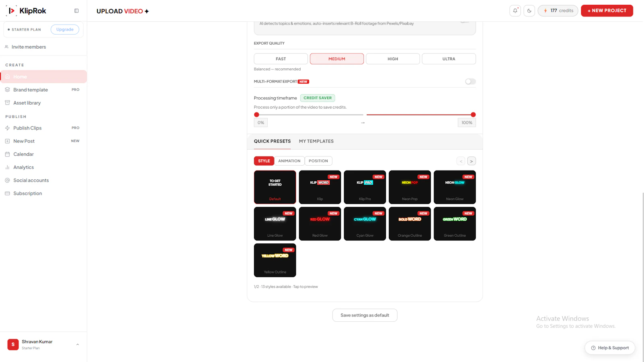Go to Home in sidebar
The image size is (644, 362).
[43, 77]
